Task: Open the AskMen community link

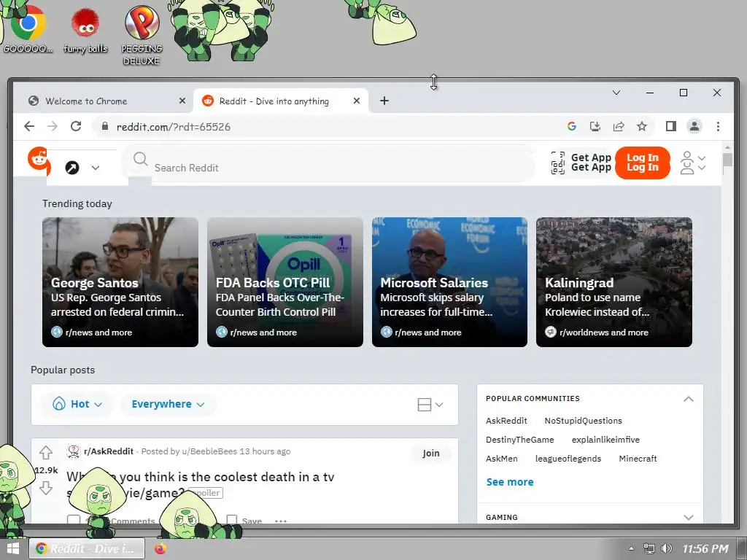Action: click(x=502, y=459)
